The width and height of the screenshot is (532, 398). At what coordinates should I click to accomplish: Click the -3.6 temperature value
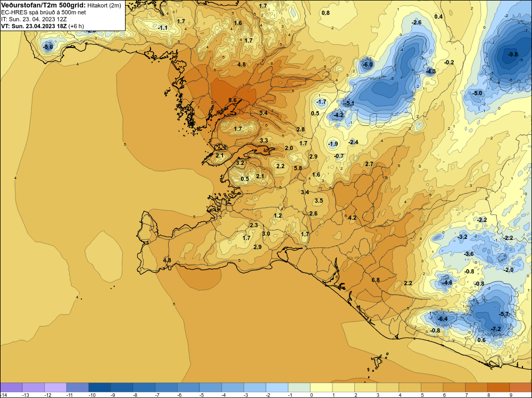pos(469,254)
